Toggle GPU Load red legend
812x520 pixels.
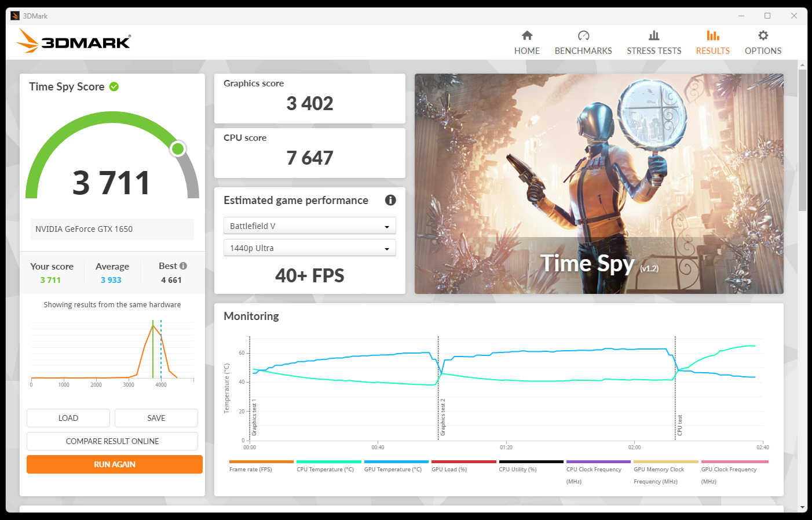point(463,466)
